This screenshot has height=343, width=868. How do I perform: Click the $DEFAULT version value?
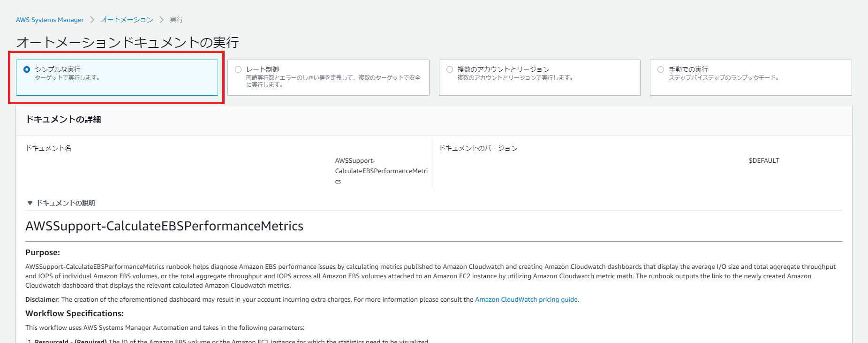coord(764,160)
